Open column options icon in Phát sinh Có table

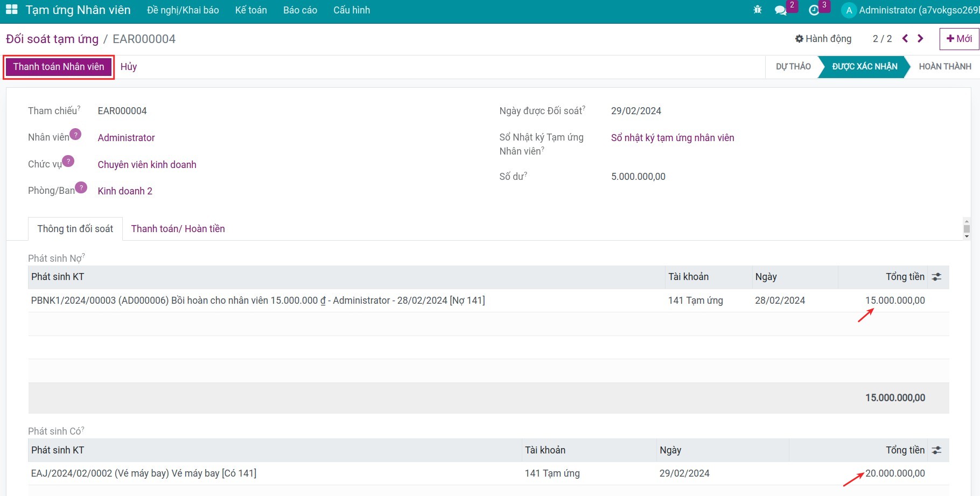click(x=937, y=450)
